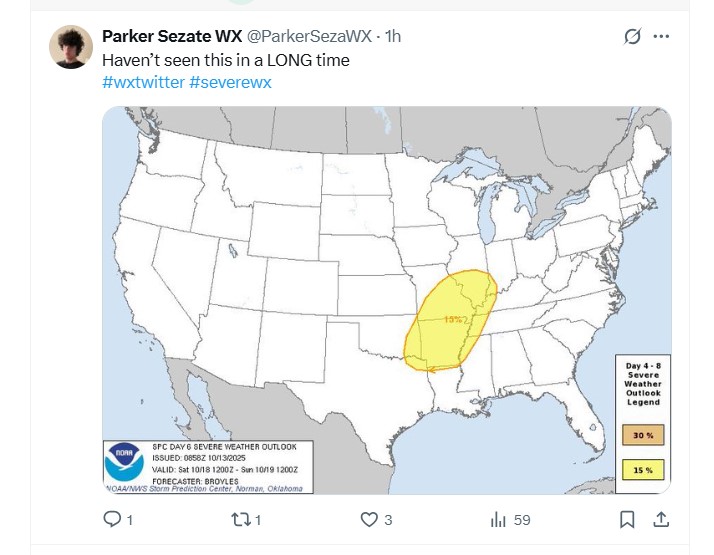Open the #severewx hashtag
The height and width of the screenshot is (555, 714).
(x=230, y=82)
